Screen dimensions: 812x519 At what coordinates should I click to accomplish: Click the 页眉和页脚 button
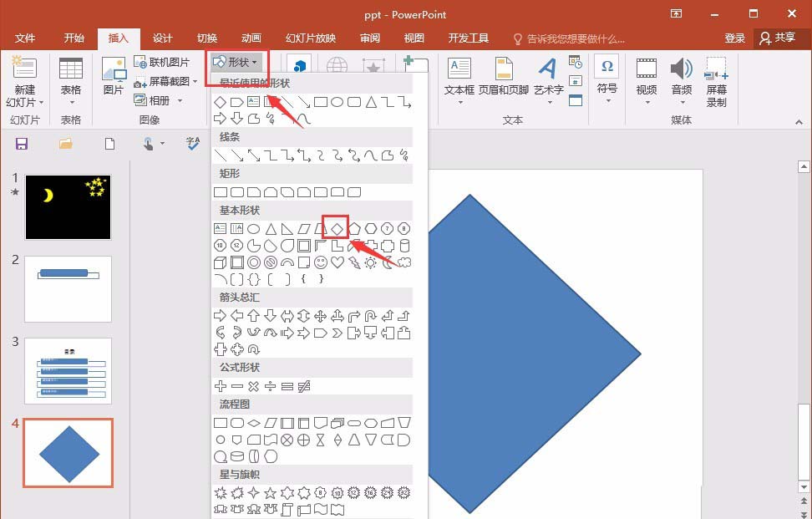coord(504,78)
